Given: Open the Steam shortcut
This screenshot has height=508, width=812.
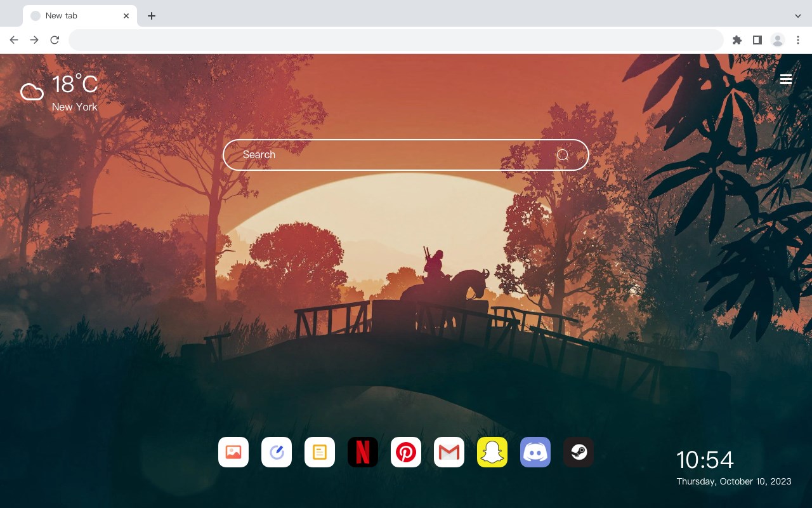Looking at the screenshot, I should pyautogui.click(x=579, y=452).
